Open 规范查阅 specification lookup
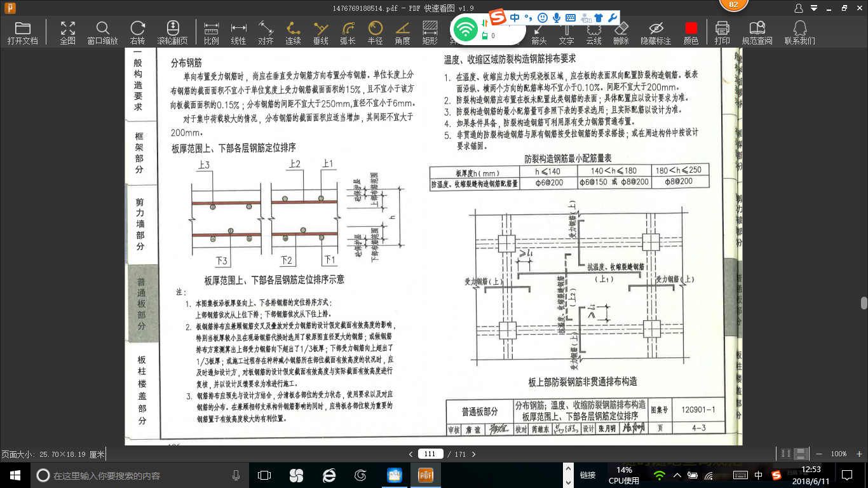 (x=757, y=33)
